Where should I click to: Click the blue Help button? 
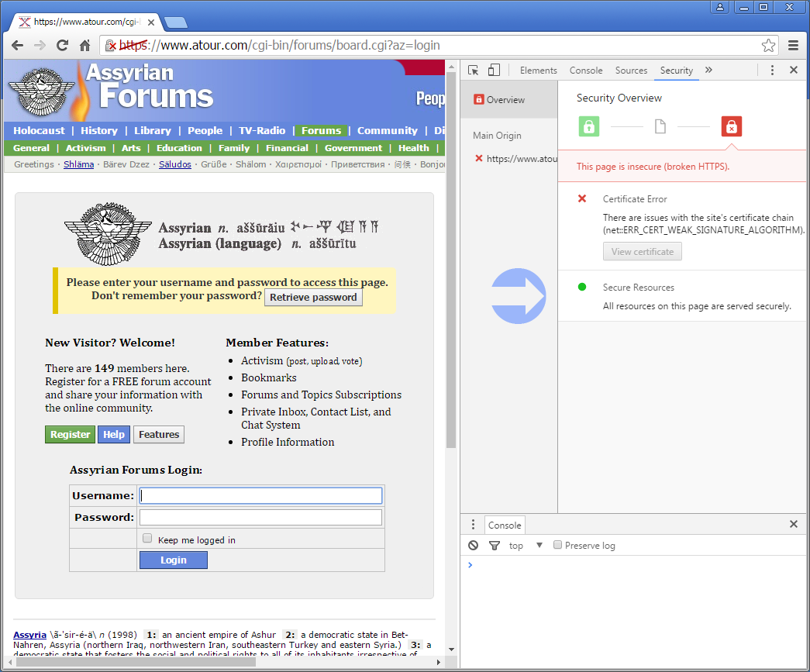tap(114, 434)
